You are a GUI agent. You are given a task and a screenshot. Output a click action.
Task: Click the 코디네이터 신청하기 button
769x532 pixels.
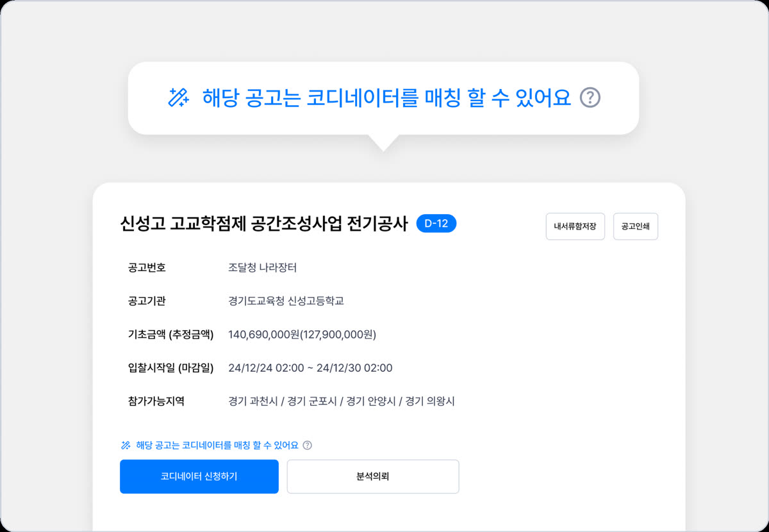tap(199, 476)
